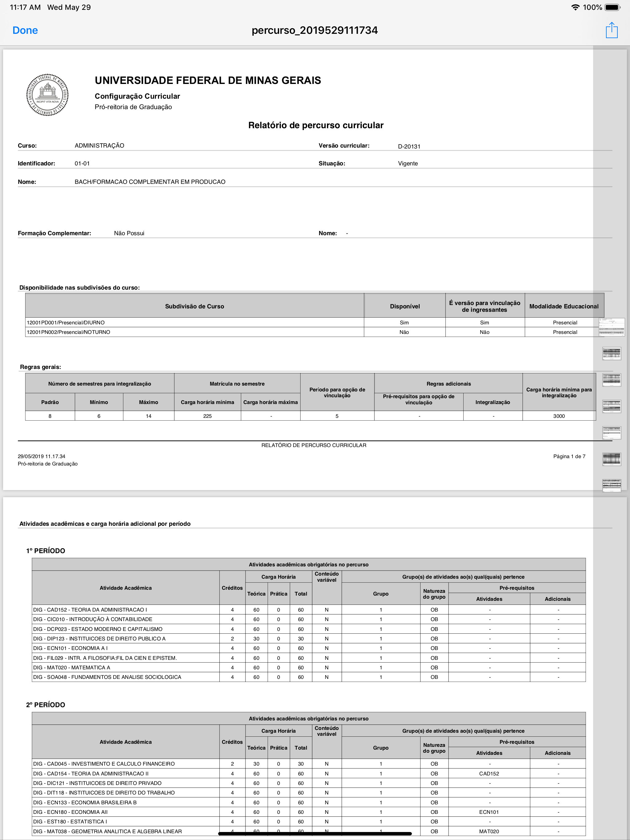Viewport: 630px width, 840px height.
Task: Tap the '2° PERÍODO' heading
Action: pos(46,705)
